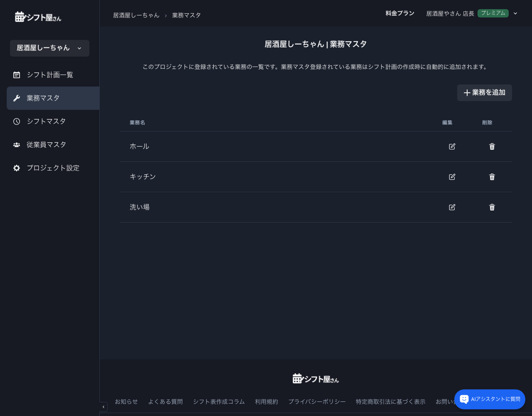Image resolution: width=532 pixels, height=416 pixels.
Task: Open the 居酒屋しーちゃん project selector
Action: click(49, 48)
